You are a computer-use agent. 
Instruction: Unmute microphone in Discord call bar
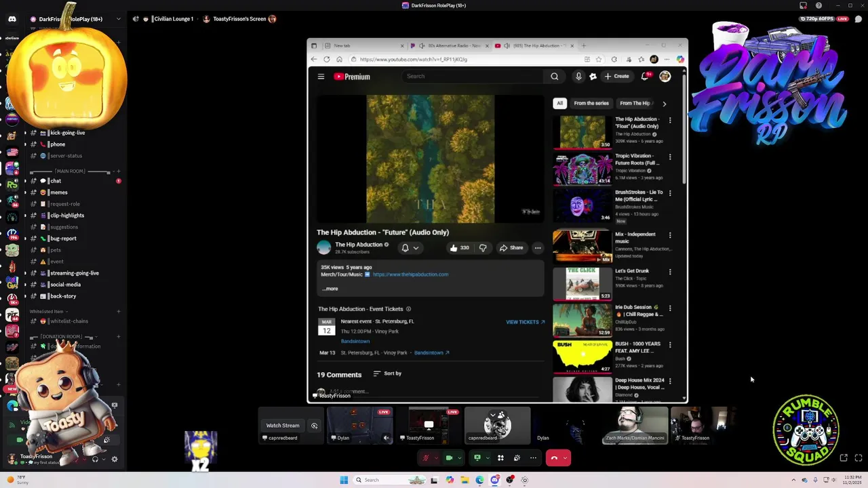(425, 458)
